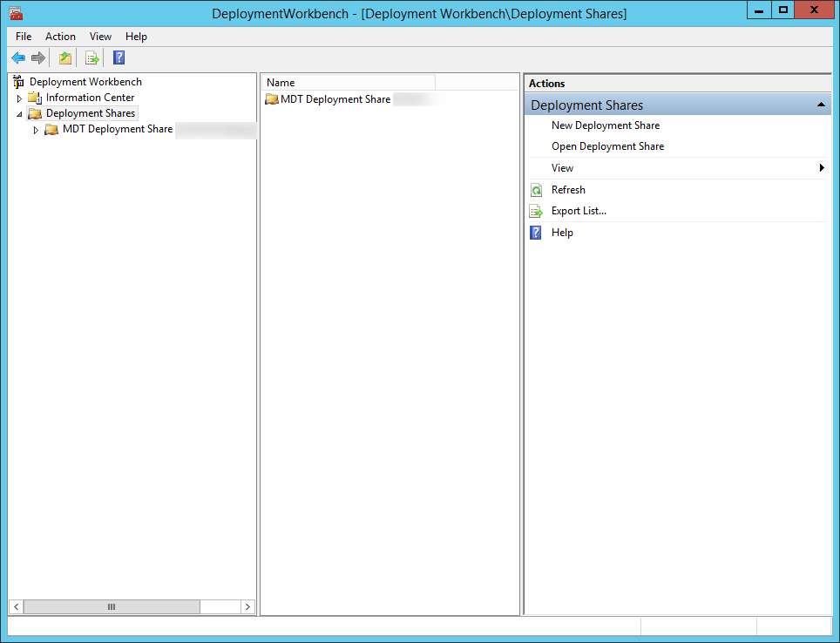Select the Deployment Workbench root icon
Screen dimensions: 840x643
tap(17, 81)
